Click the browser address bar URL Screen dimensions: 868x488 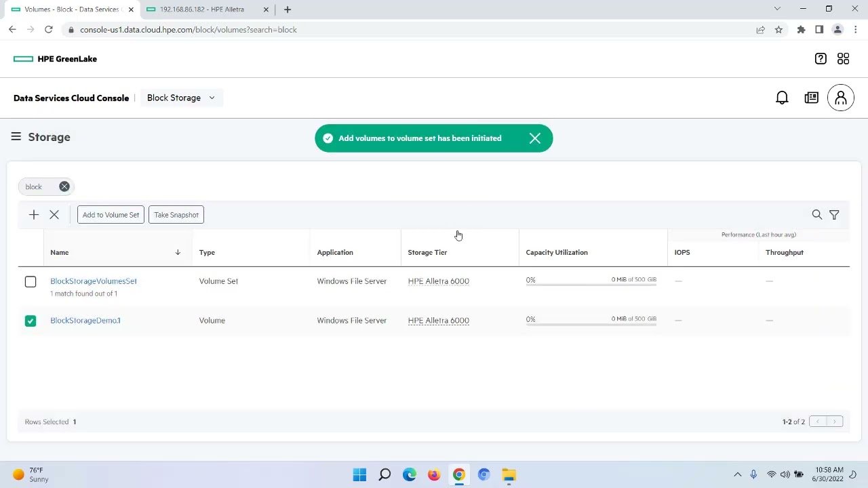point(189,30)
